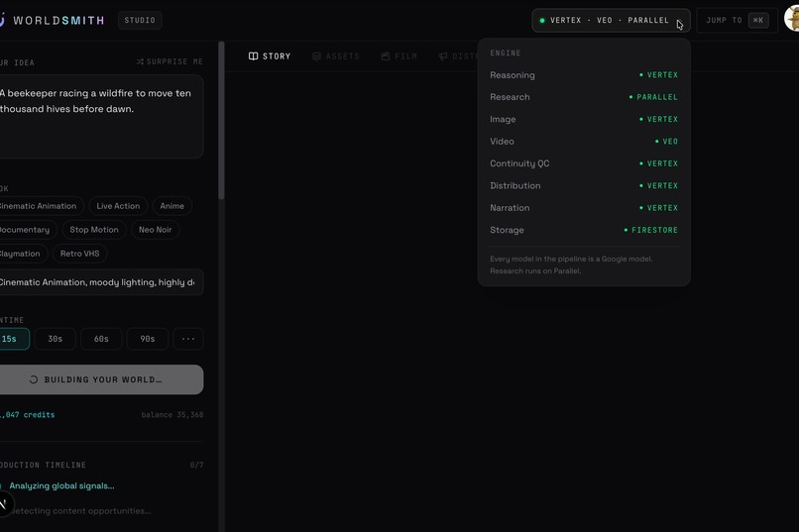Open the Vertex · Veo · Parallel engine dropdown

tap(611, 21)
